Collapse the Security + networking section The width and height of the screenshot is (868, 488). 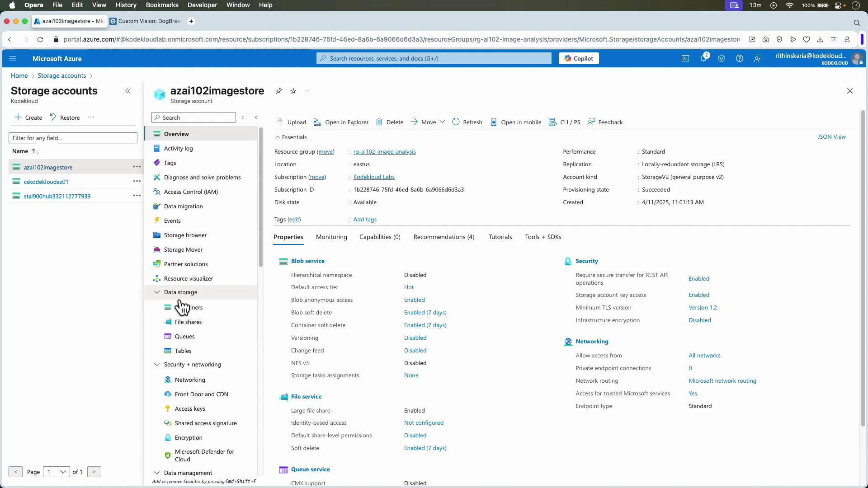tap(157, 365)
